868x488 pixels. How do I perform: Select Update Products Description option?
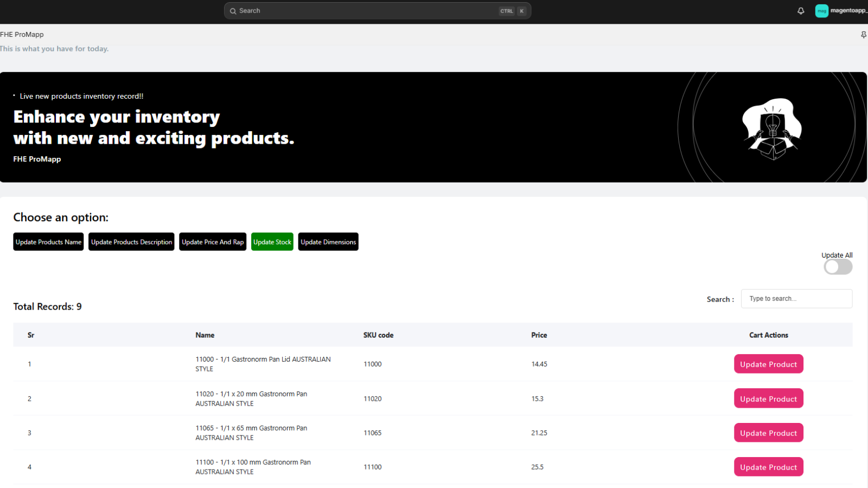[x=131, y=242]
